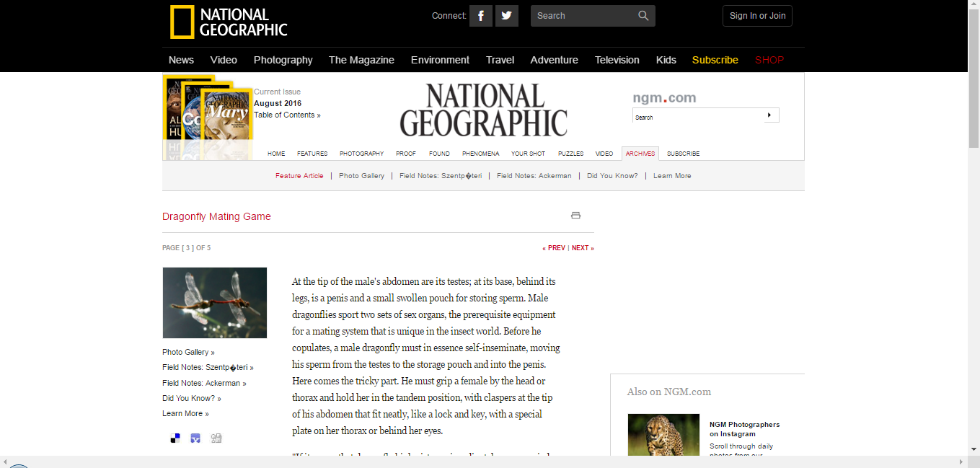The width and height of the screenshot is (980, 468).
Task: Click the National Geographic magazine masthead
Action: (484, 110)
